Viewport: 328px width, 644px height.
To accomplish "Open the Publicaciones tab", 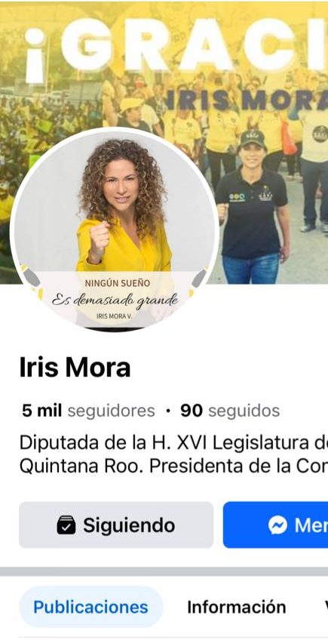I will (90, 607).
